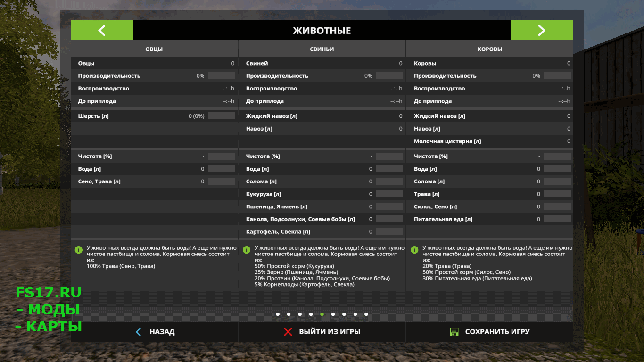Click 5% Корнеплоды feed mix line
Viewport: 644px width, 362px height.
click(x=305, y=285)
